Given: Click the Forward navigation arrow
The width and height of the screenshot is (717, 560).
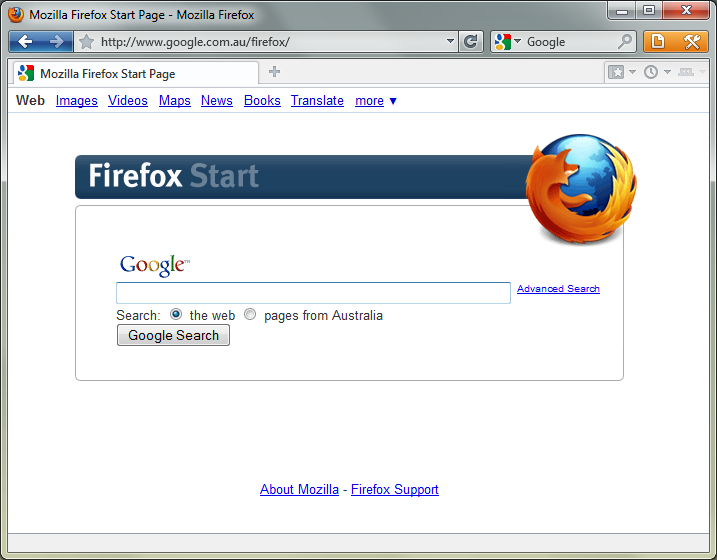Looking at the screenshot, I should click(57, 42).
